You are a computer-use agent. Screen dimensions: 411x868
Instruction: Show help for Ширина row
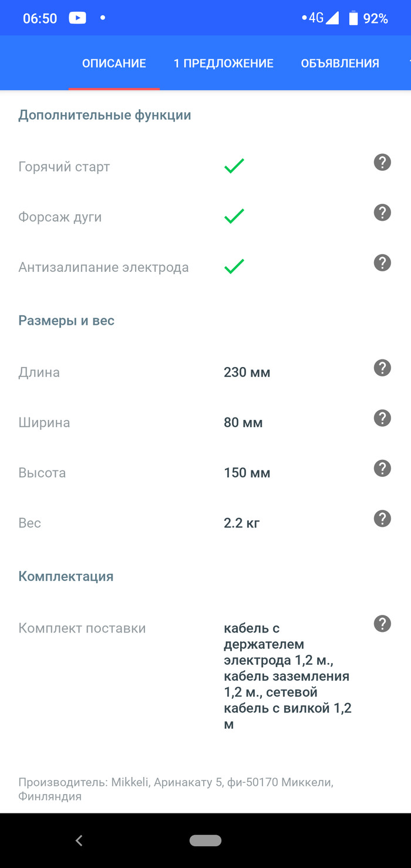point(382,418)
